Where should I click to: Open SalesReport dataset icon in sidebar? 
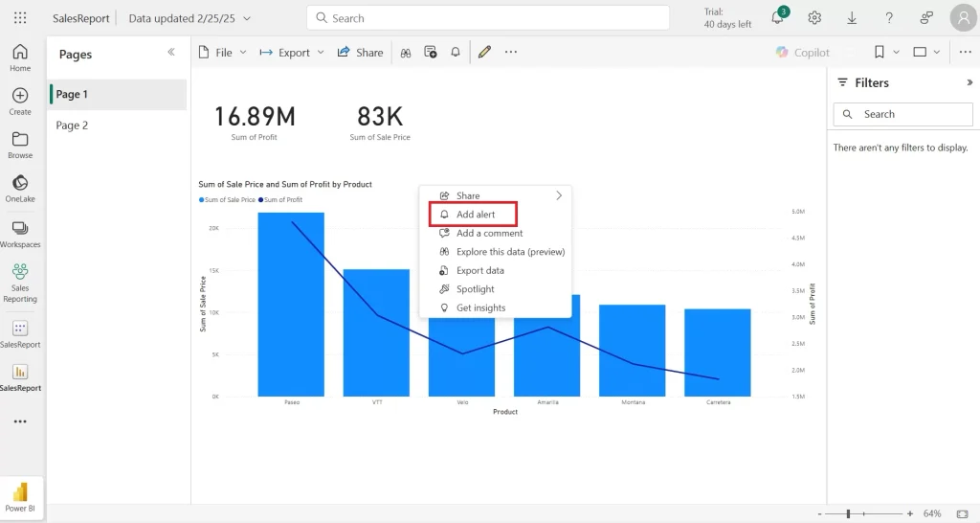pyautogui.click(x=20, y=334)
